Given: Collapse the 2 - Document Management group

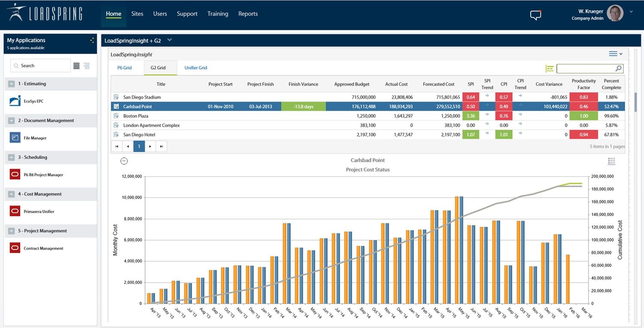Looking at the screenshot, I should pos(11,120).
